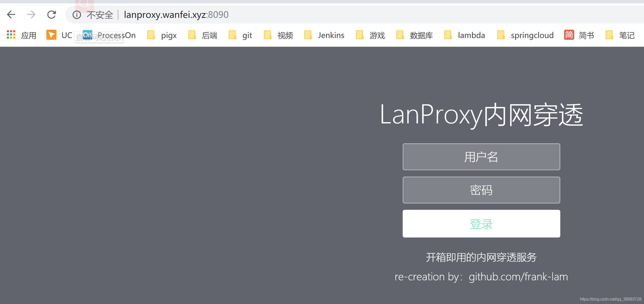Focus the 密码 password field
Viewport: 644px width, 304px height.
click(x=481, y=190)
